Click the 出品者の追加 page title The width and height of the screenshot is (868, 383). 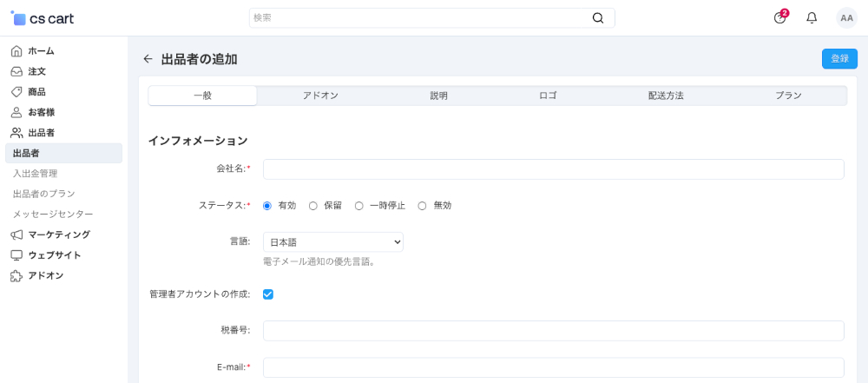tap(200, 59)
